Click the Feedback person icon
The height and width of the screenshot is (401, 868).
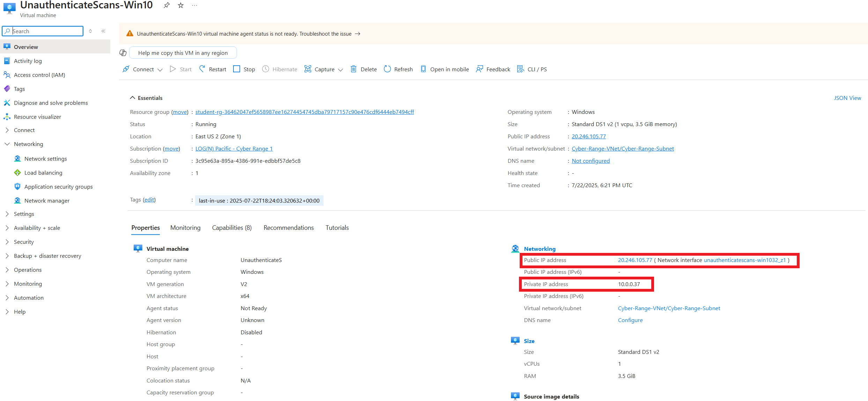(480, 69)
